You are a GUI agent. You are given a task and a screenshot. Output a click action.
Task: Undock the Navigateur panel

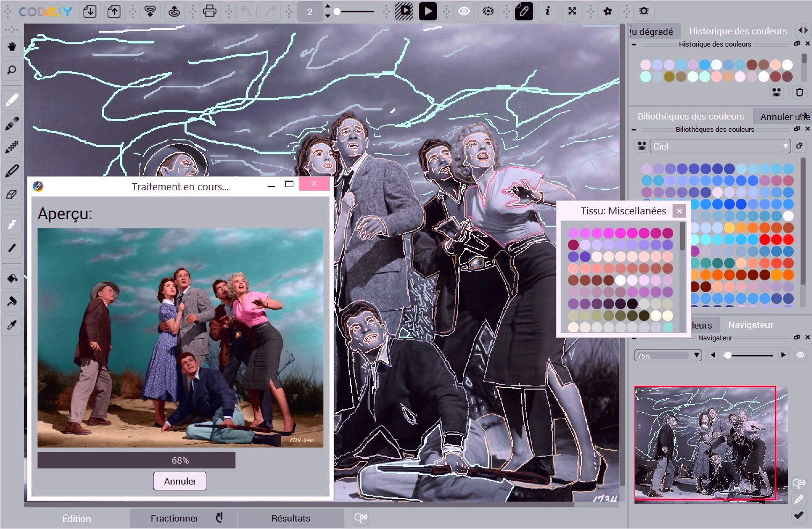797,337
